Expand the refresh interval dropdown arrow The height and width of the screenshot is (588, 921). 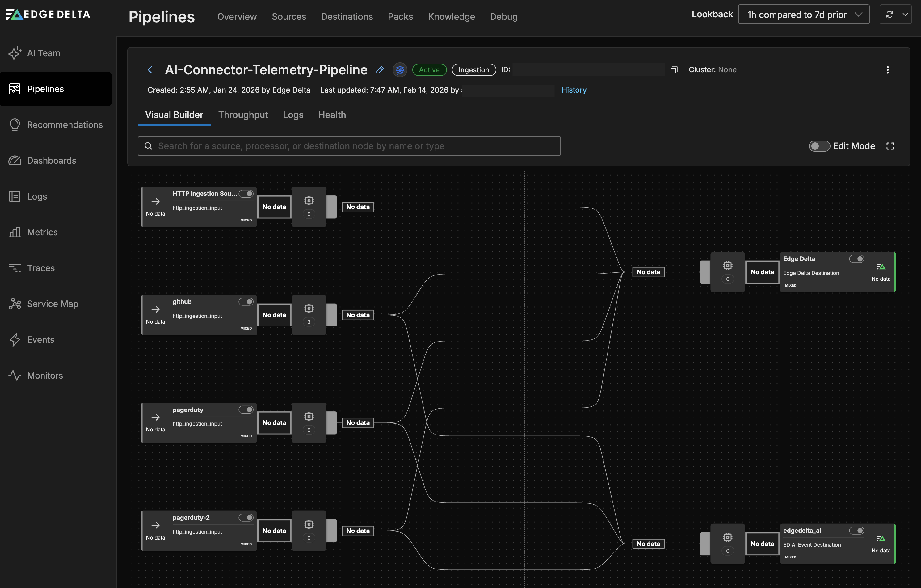point(905,15)
